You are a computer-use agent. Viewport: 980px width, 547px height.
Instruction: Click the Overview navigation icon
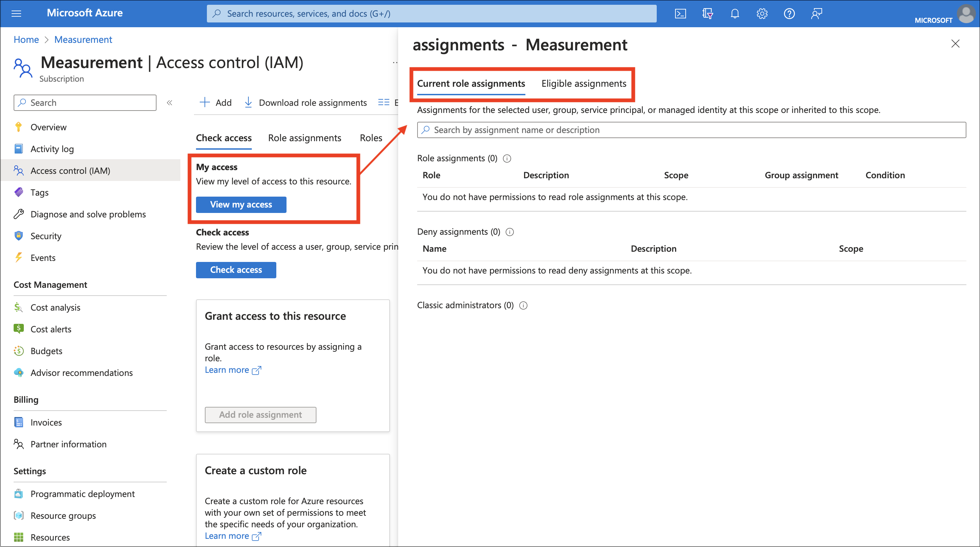click(19, 127)
